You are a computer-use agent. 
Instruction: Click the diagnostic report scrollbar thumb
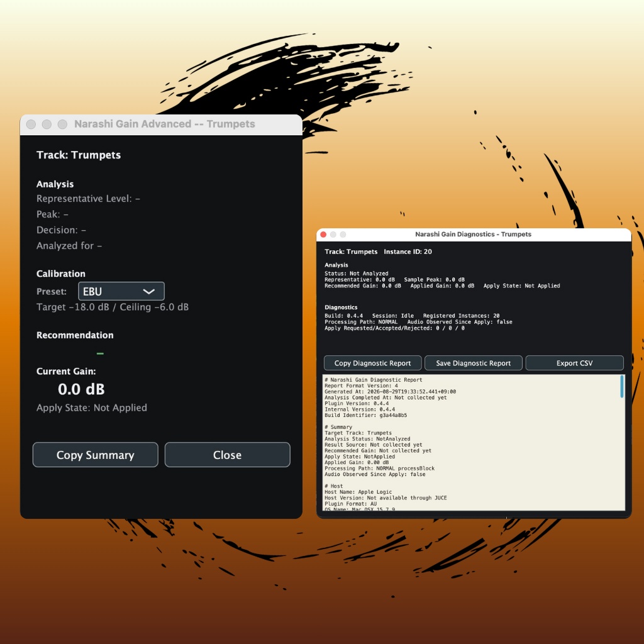click(622, 386)
